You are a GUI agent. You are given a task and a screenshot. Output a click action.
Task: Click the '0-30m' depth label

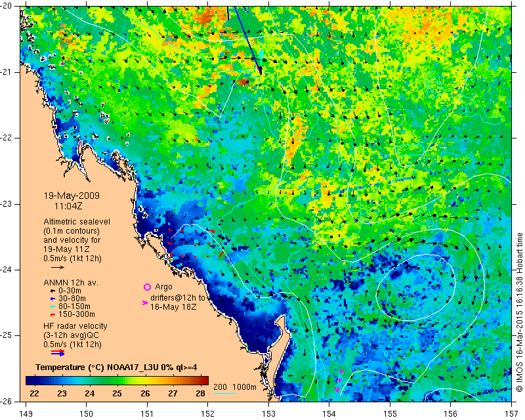(70, 291)
